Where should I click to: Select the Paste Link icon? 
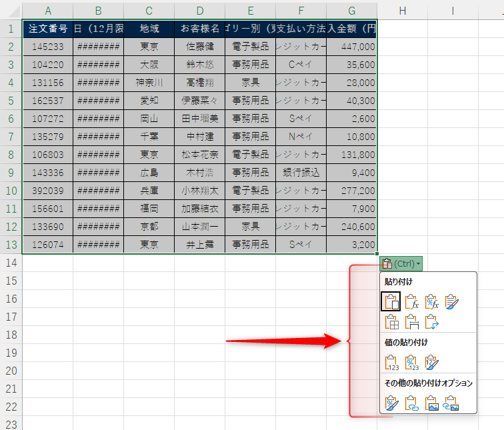[411, 403]
